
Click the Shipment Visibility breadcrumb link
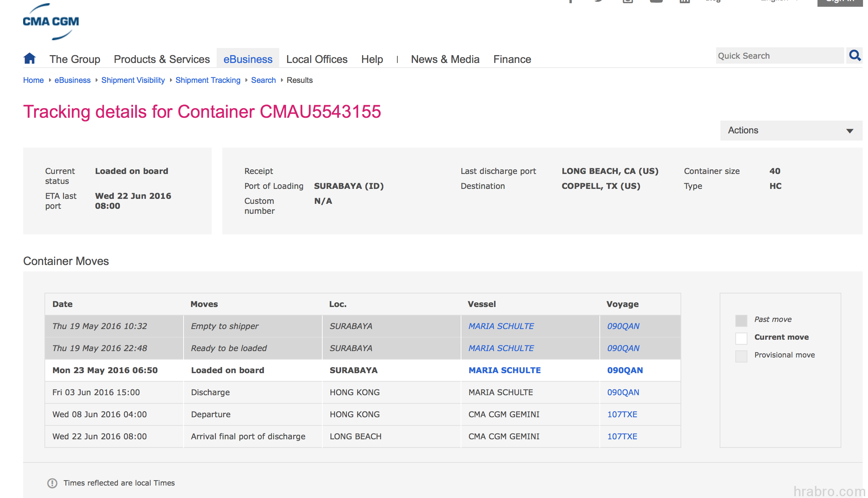point(133,80)
